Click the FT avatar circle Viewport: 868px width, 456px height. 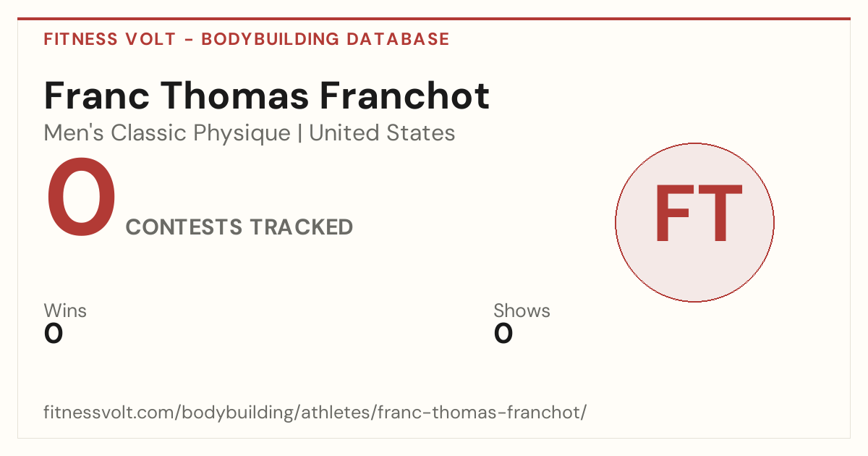tap(694, 222)
